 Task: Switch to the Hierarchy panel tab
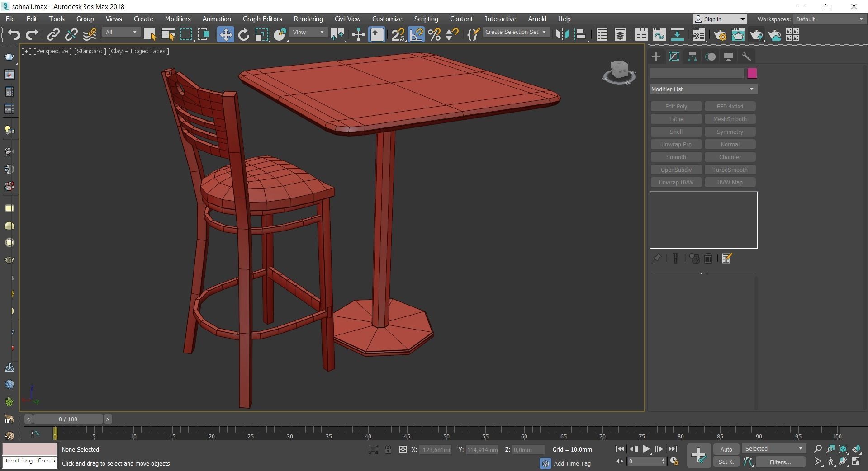tap(692, 57)
